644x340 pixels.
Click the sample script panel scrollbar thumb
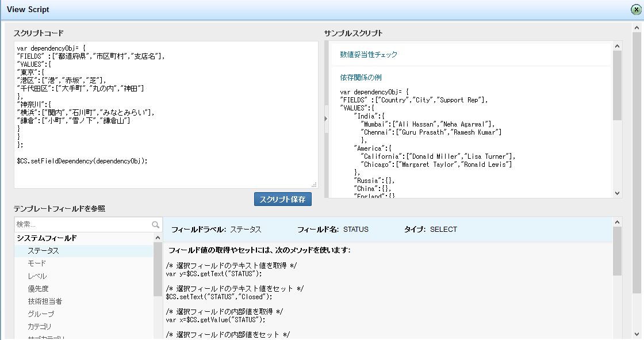618,85
